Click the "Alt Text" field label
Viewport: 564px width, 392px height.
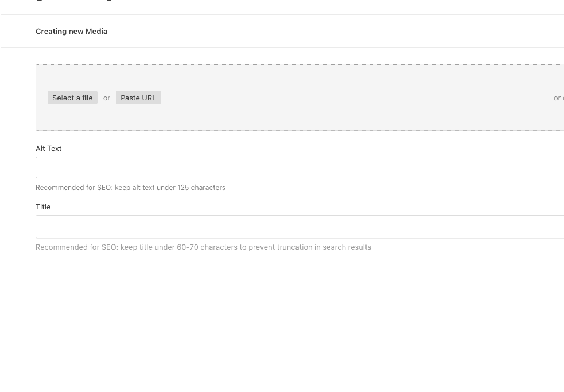click(x=48, y=149)
